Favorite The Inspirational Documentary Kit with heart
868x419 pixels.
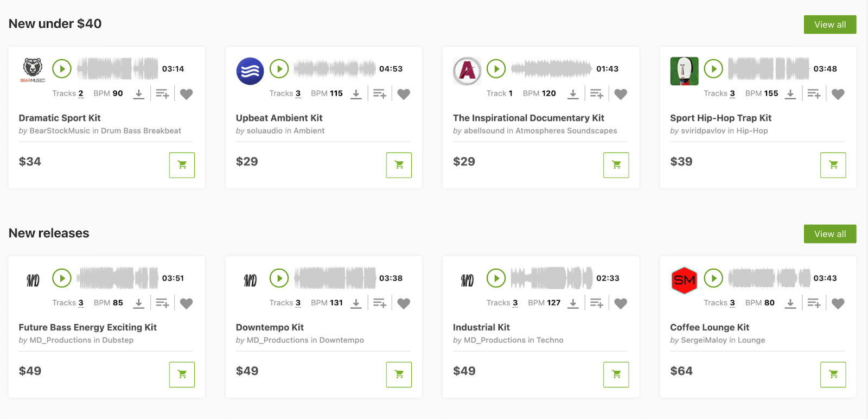tap(621, 94)
